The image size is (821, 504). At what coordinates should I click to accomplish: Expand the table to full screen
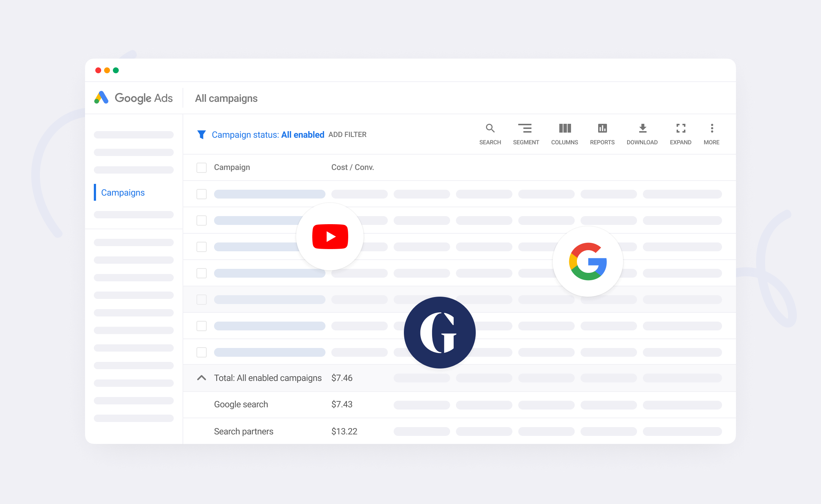tap(681, 129)
